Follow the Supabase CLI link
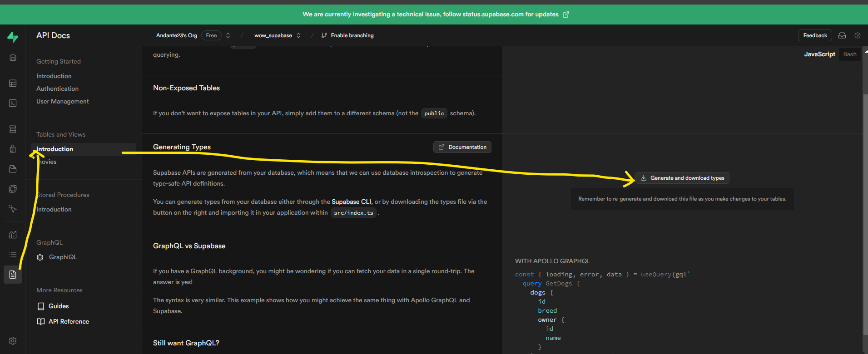868x354 pixels. coord(352,202)
